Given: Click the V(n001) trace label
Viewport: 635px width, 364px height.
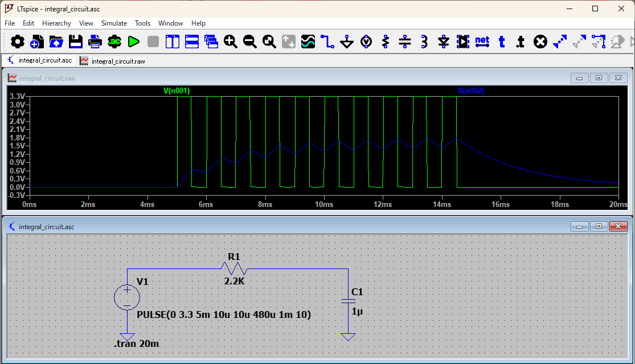Looking at the screenshot, I should [177, 90].
